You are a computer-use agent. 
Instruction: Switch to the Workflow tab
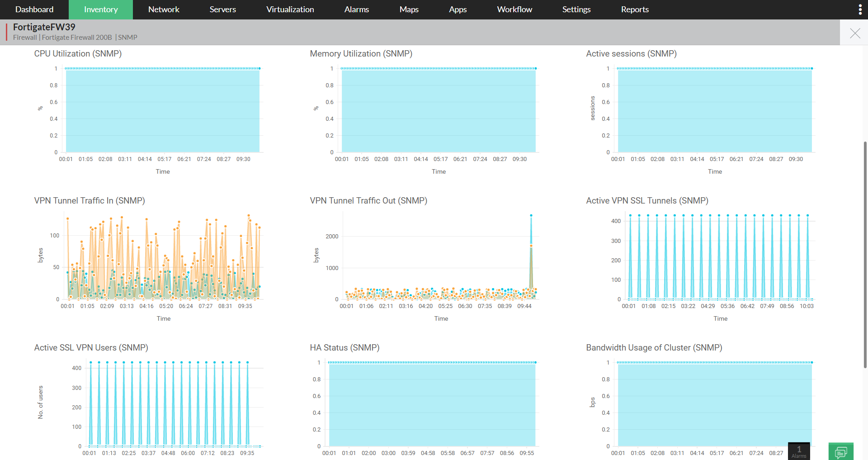pyautogui.click(x=514, y=9)
